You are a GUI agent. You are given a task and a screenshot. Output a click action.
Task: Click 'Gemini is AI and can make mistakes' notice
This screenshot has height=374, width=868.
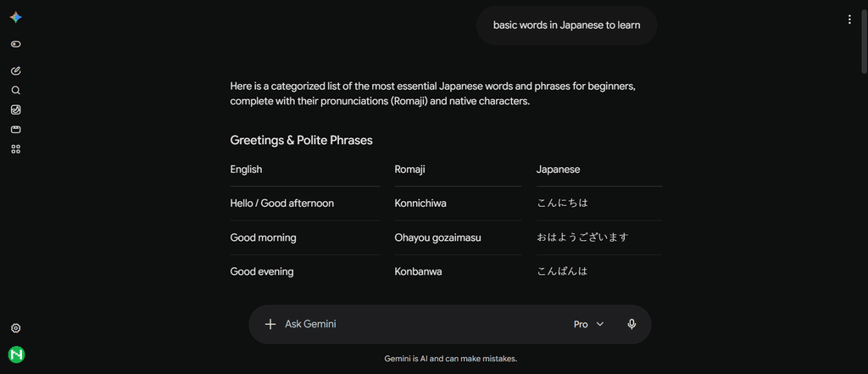450,359
